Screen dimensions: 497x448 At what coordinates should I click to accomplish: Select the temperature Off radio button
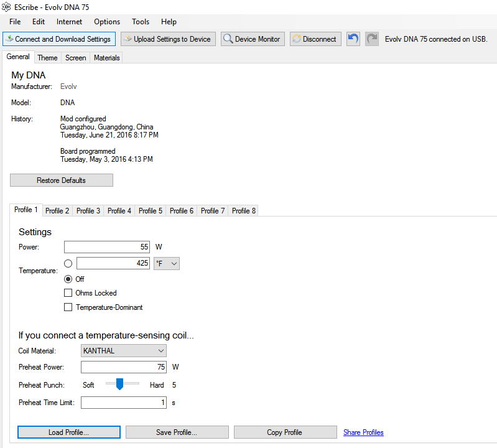[68, 279]
